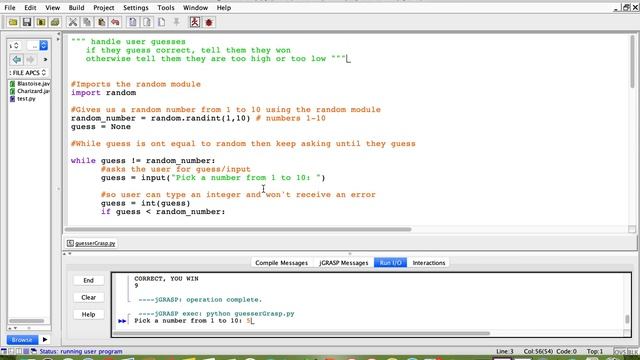This screenshot has height=360, width=640.
Task: Generate CSD using the first document toolbar icon
Action: click(x=133, y=22)
